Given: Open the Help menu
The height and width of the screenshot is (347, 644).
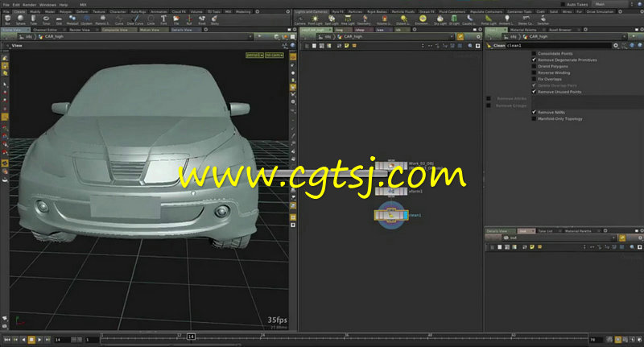Looking at the screenshot, I should (x=64, y=5).
